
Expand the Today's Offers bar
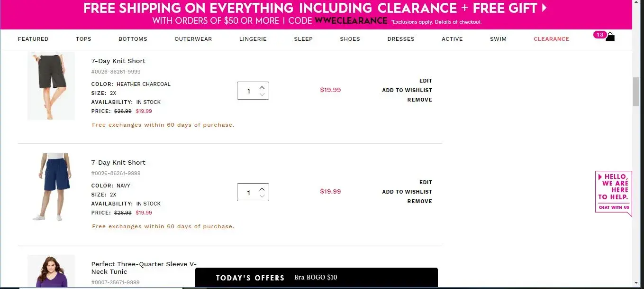pos(316,278)
